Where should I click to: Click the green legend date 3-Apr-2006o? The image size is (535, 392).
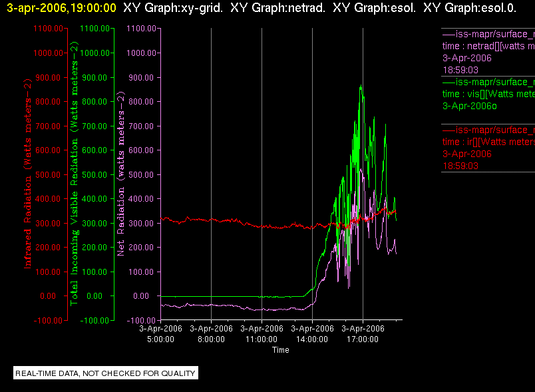click(470, 106)
